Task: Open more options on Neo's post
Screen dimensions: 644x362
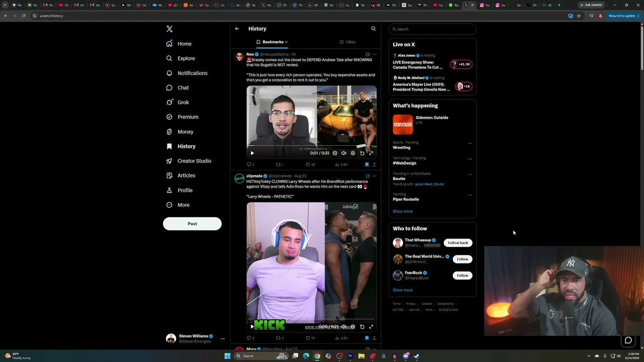Action: coord(374,54)
